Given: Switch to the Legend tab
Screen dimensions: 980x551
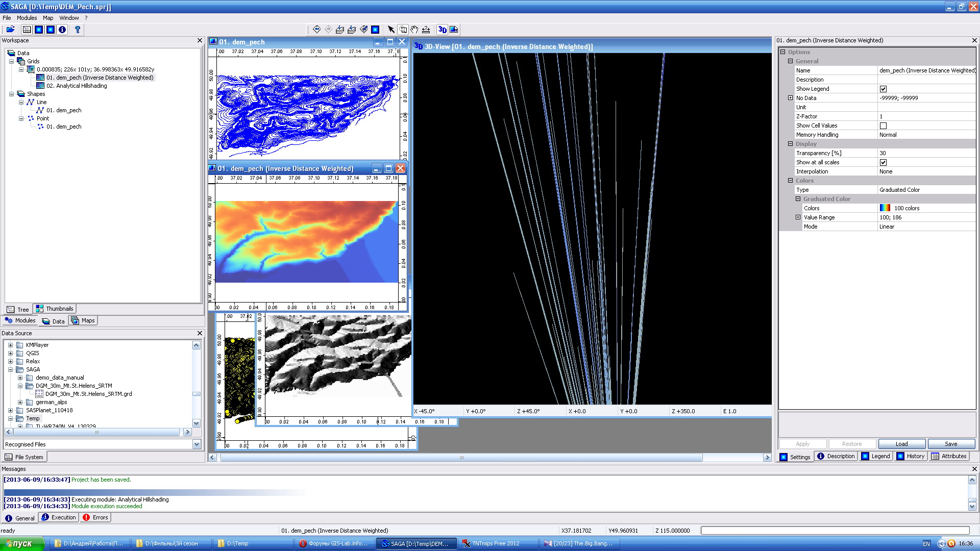Looking at the screenshot, I should click(876, 457).
